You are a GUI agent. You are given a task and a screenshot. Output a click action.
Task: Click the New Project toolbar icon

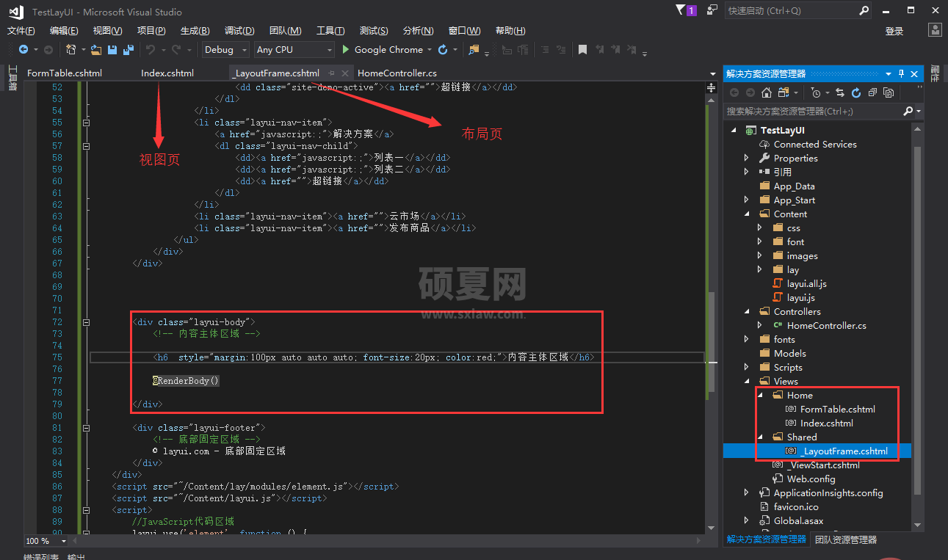[x=71, y=50]
